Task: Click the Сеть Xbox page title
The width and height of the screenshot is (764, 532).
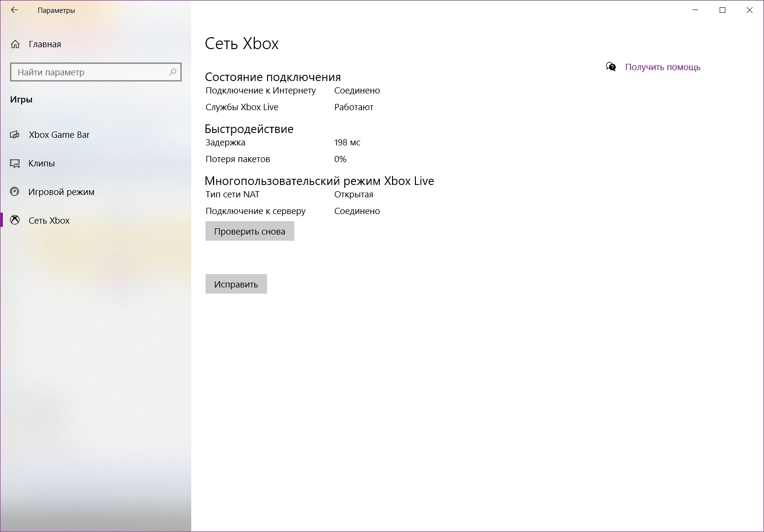Action: pos(242,43)
